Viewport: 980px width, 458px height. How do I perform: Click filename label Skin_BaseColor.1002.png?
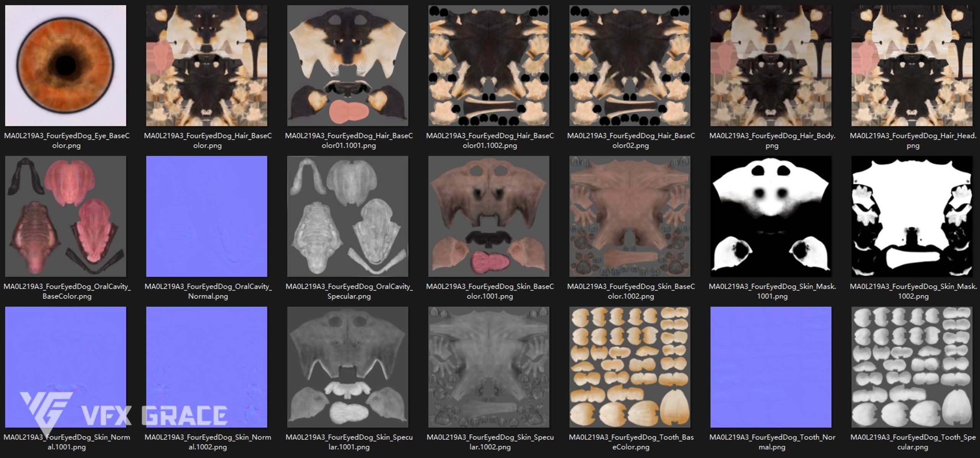(631, 291)
